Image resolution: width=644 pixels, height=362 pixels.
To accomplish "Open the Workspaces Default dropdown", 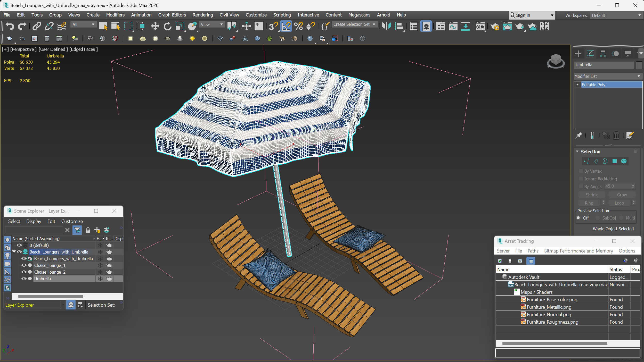I will pos(616,15).
